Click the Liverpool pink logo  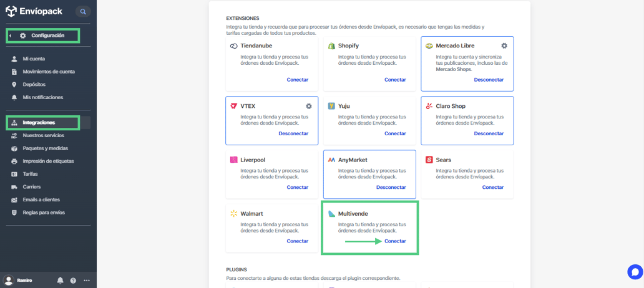[233, 160]
